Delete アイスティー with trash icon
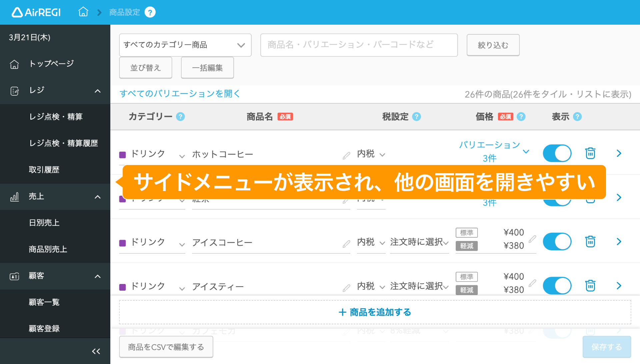 pyautogui.click(x=590, y=286)
